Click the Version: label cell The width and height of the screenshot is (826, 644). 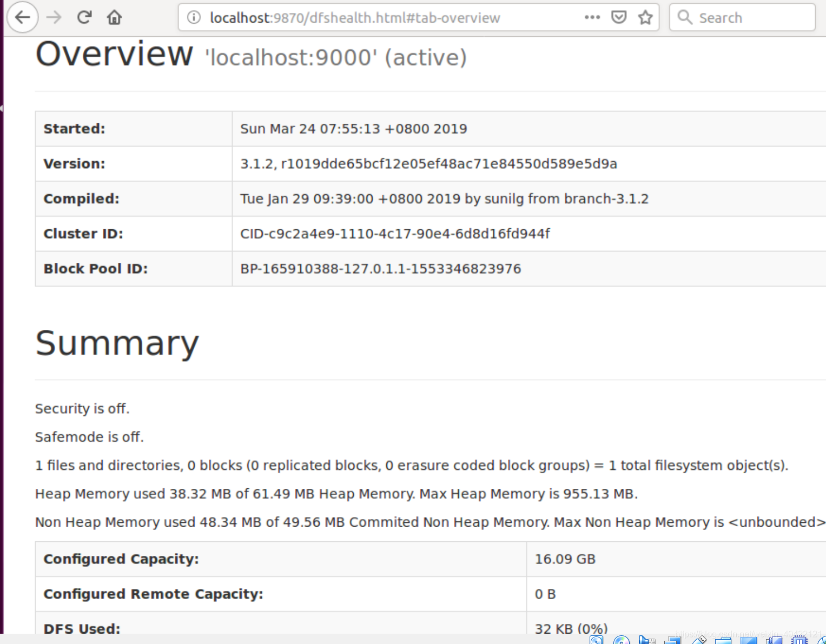134,164
